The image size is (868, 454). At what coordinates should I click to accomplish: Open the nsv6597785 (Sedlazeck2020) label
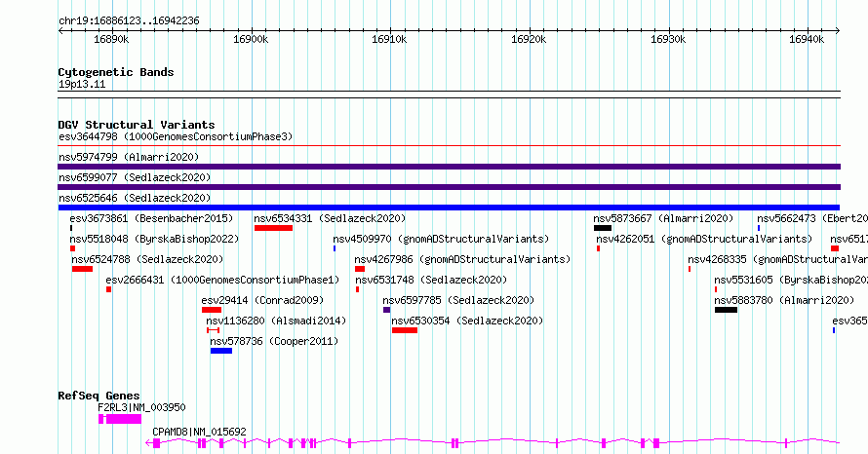point(458,300)
